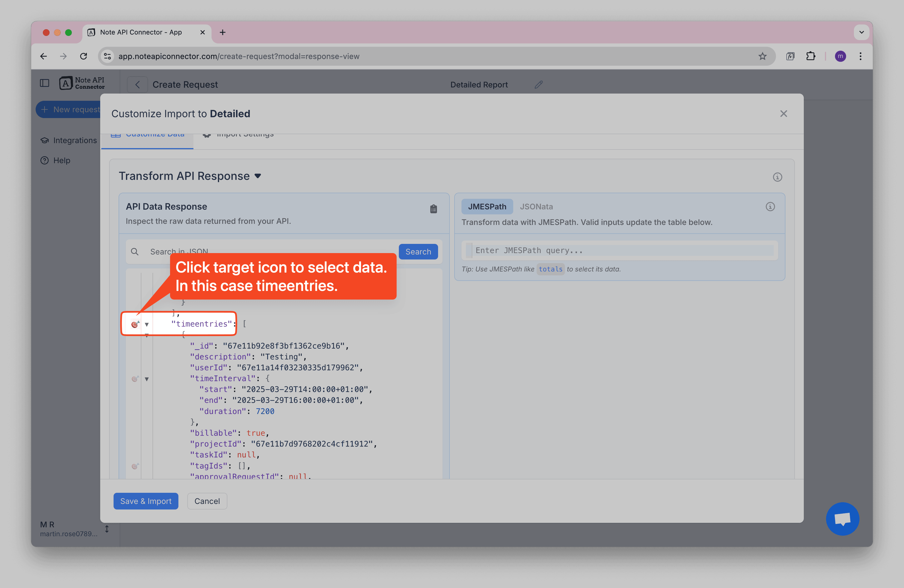The image size is (904, 588).
Task: Copy API response with clipboard icon
Action: (x=433, y=209)
